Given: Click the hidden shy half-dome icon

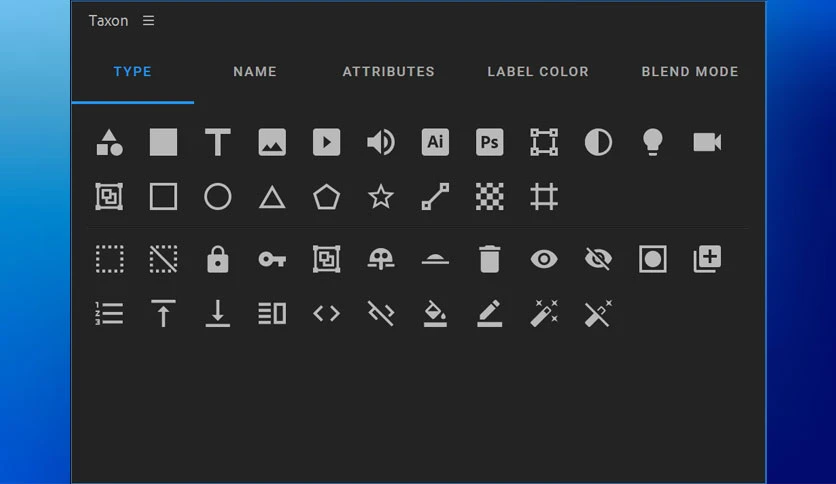Looking at the screenshot, I should click(435, 259).
